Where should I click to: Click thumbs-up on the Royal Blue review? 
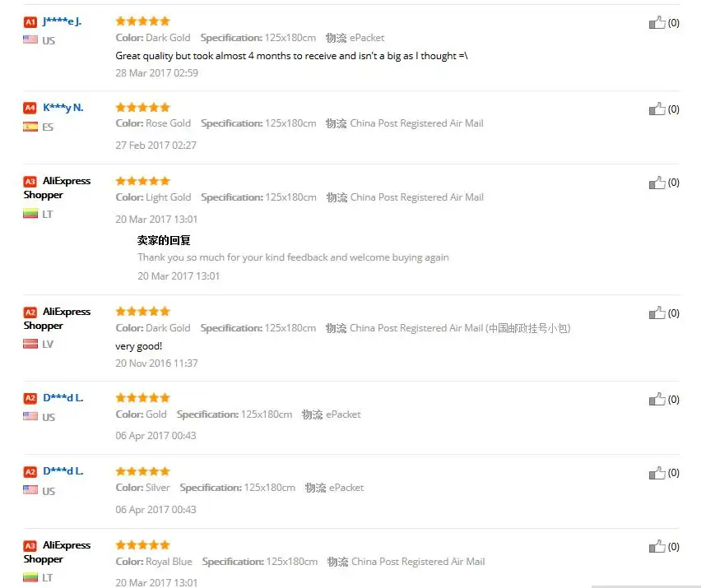[657, 546]
